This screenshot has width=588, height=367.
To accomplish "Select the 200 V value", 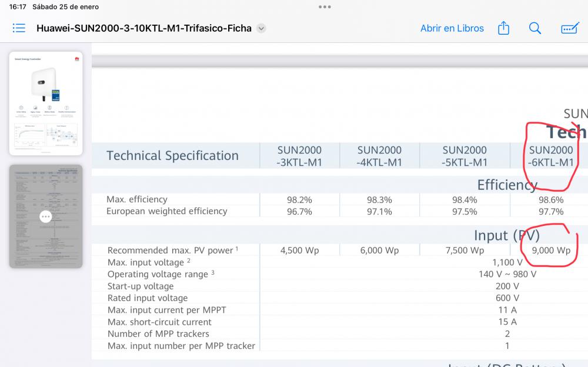I will tap(507, 286).
